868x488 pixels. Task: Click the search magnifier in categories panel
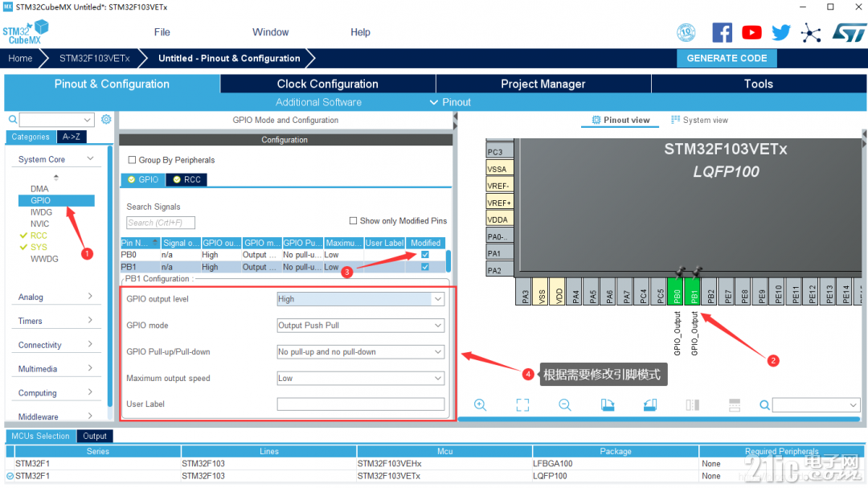[x=13, y=120]
